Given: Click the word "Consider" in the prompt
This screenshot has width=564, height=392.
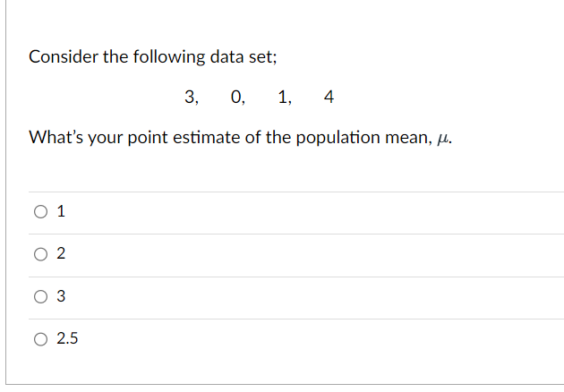Looking at the screenshot, I should click(x=64, y=56).
